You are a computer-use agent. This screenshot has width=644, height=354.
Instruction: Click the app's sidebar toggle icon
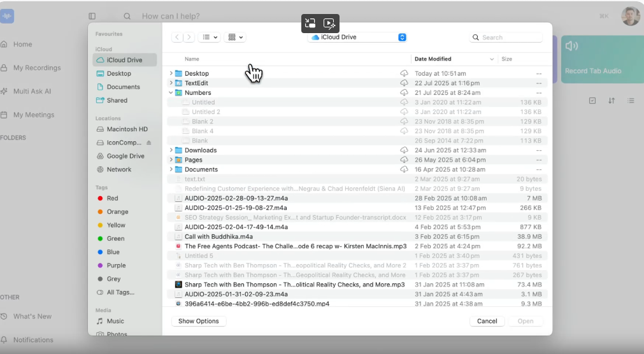click(x=92, y=16)
